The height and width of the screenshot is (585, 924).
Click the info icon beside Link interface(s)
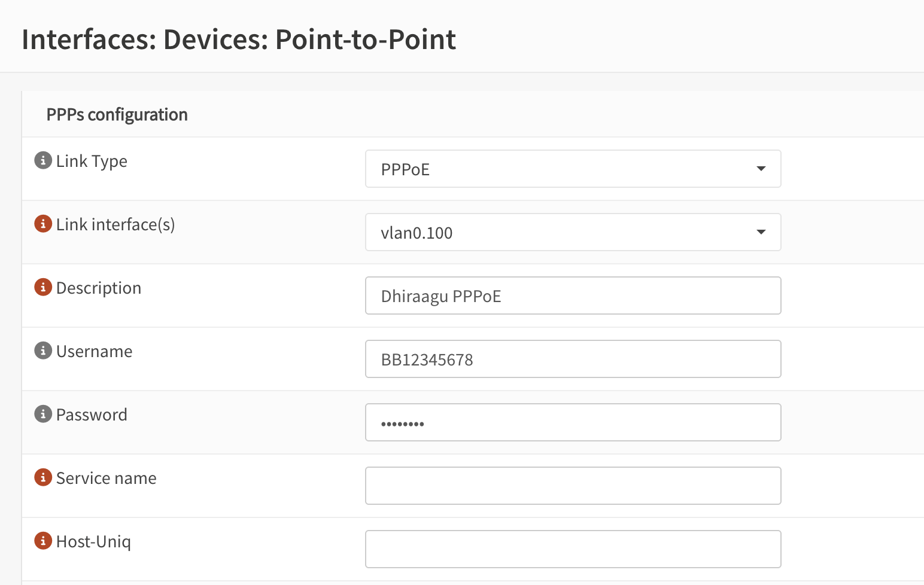coord(42,223)
